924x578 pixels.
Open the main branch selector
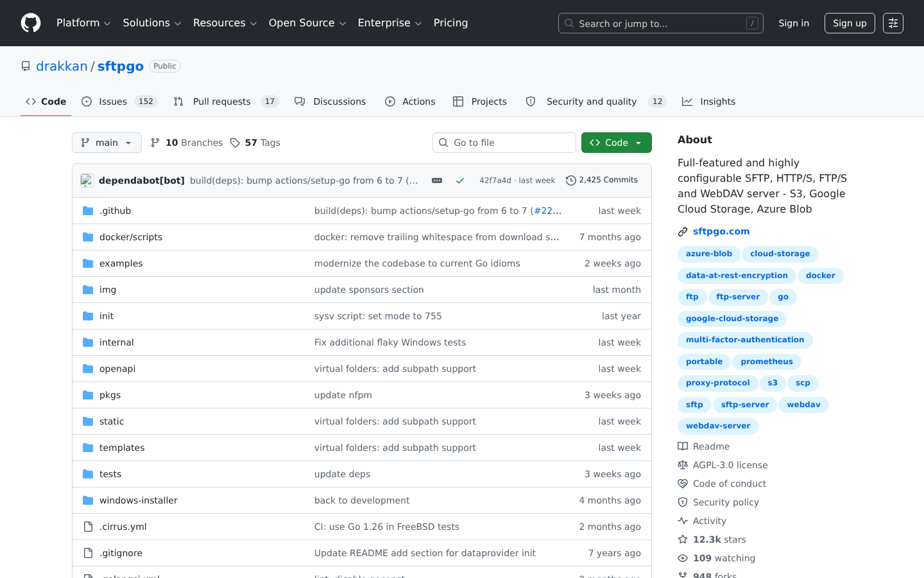click(107, 143)
